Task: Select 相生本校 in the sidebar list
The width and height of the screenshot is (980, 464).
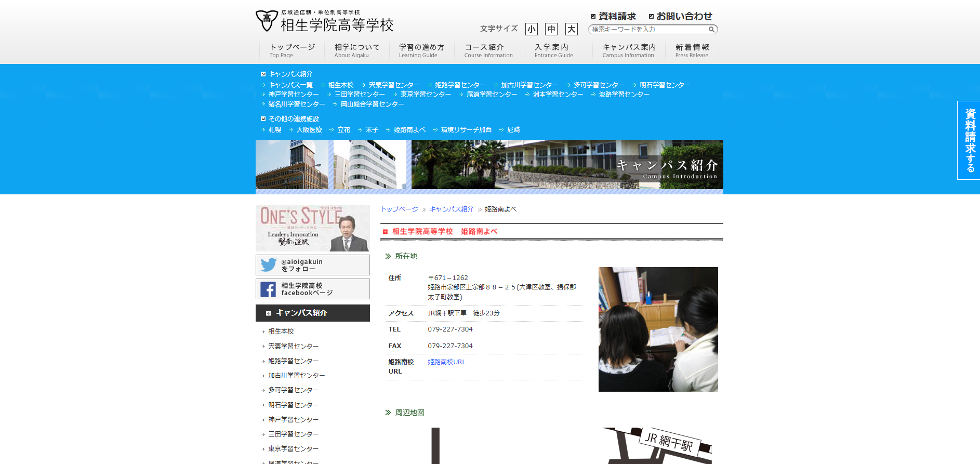Action: pos(281,332)
